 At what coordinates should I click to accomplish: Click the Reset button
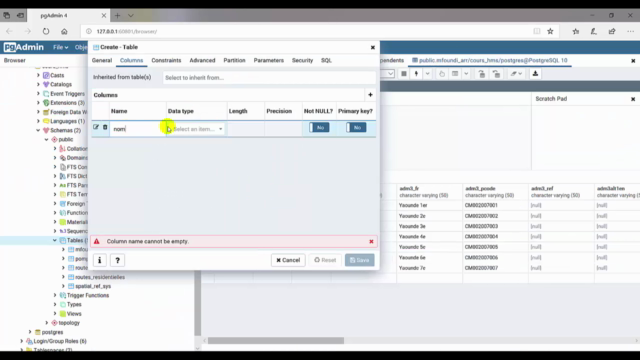(x=325, y=260)
